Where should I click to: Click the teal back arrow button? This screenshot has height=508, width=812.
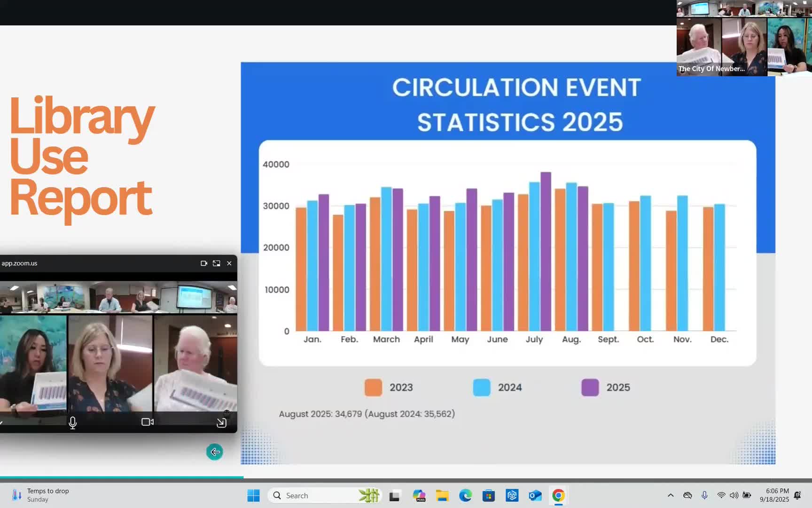(x=215, y=452)
